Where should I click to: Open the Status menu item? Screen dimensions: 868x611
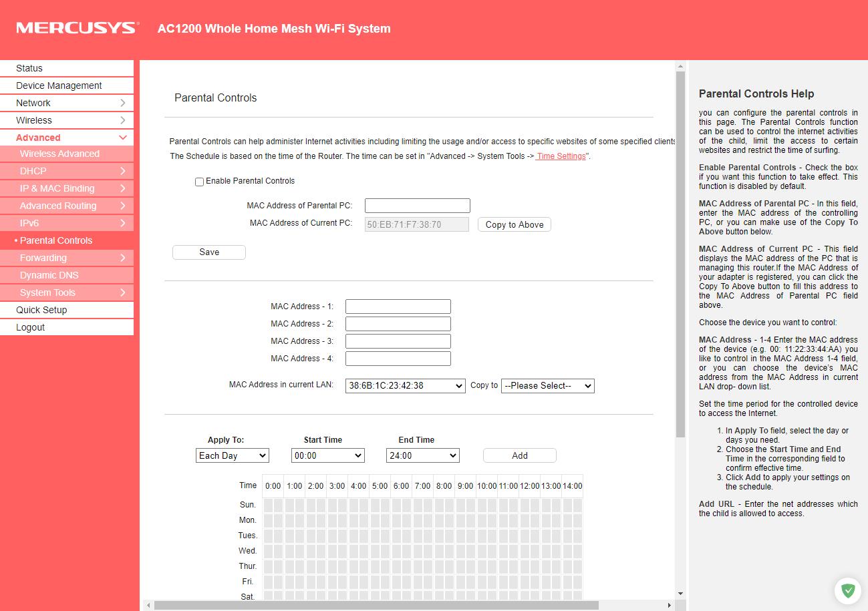29,68
